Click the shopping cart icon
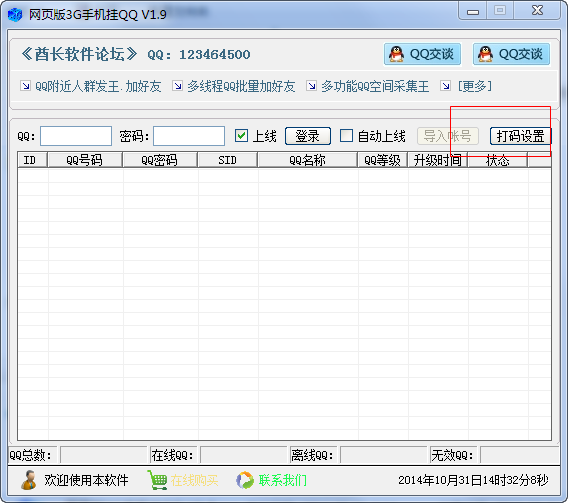 (x=157, y=480)
